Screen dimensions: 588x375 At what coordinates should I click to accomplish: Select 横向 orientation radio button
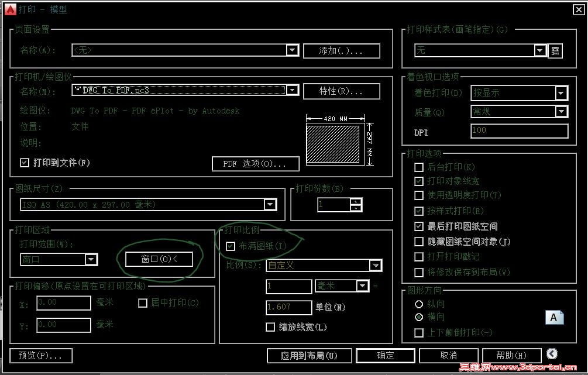tap(419, 317)
